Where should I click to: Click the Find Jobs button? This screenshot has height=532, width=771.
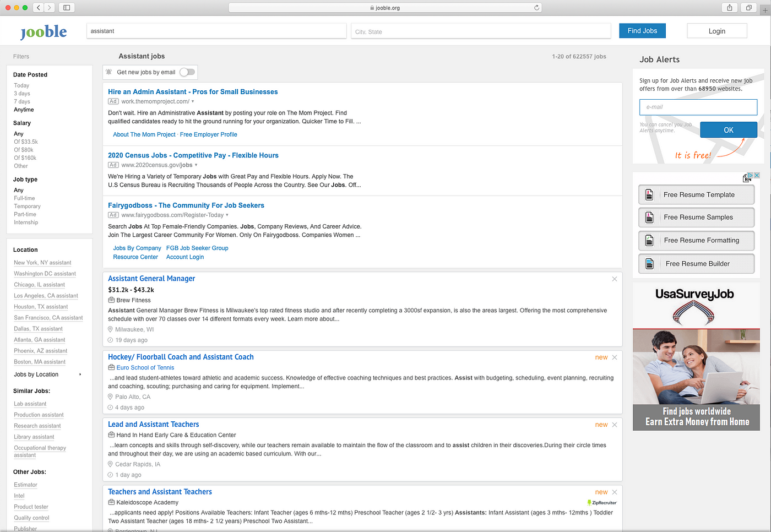[642, 31]
